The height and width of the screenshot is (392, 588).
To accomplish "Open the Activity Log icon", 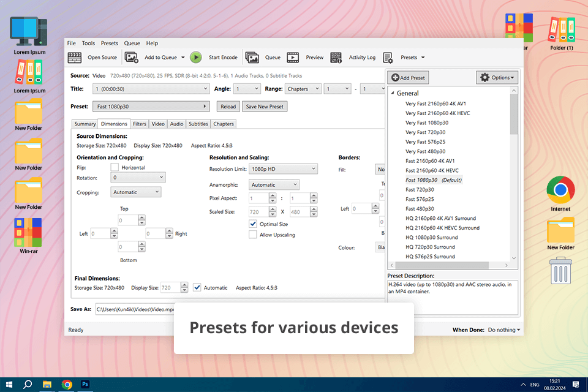I will [x=336, y=58].
